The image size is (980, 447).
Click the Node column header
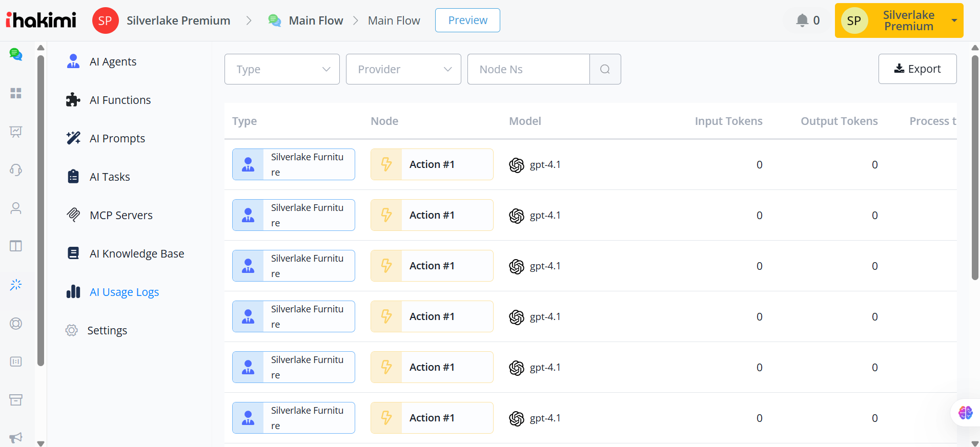(384, 121)
